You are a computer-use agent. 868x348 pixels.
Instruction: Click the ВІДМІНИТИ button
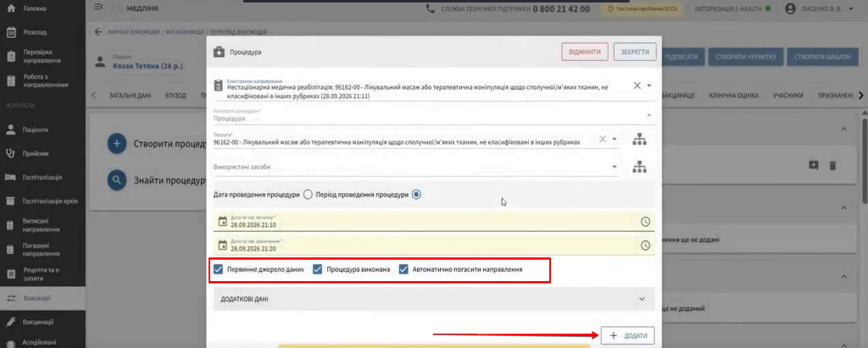point(585,52)
